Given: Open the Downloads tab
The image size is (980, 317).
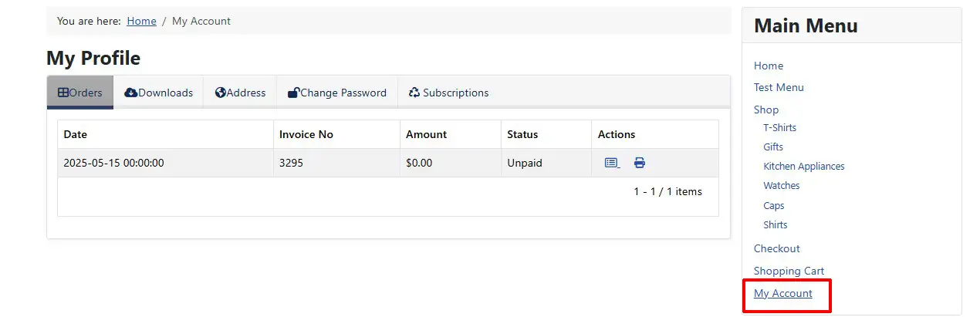Looking at the screenshot, I should pos(158,93).
